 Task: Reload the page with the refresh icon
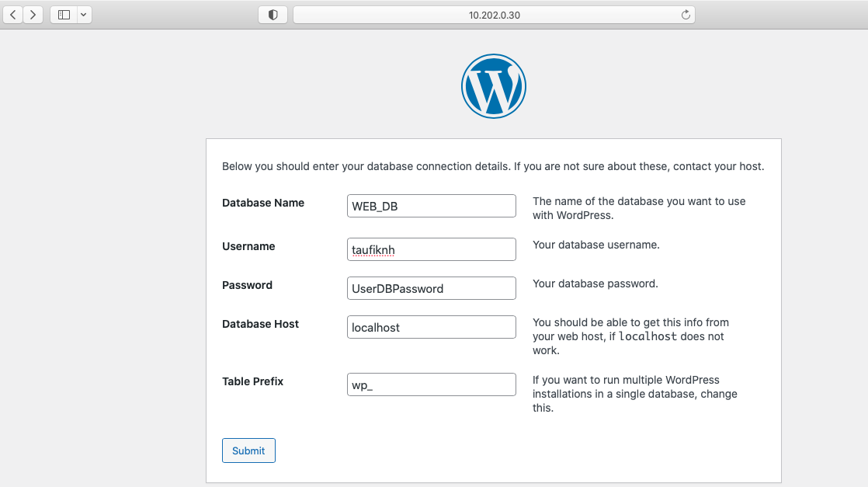tap(686, 15)
